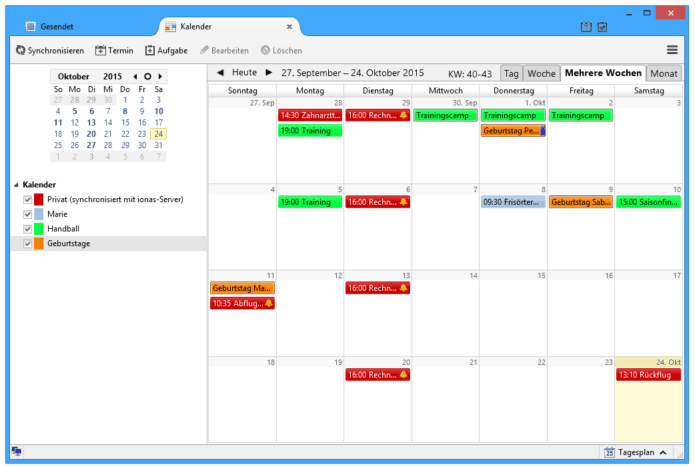Click the Synchronisieren toolbar icon
This screenshot has height=467, width=695.
(x=21, y=50)
